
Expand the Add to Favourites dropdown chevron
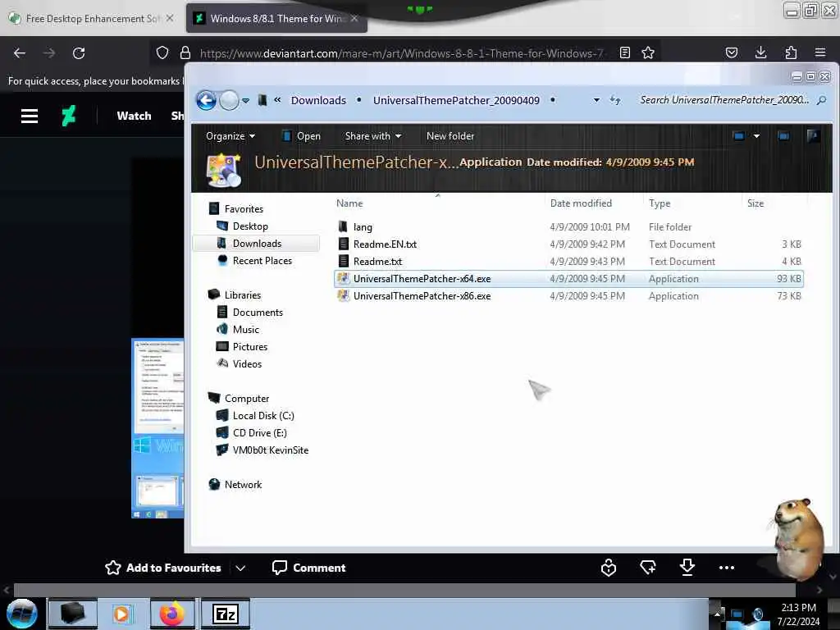240,568
